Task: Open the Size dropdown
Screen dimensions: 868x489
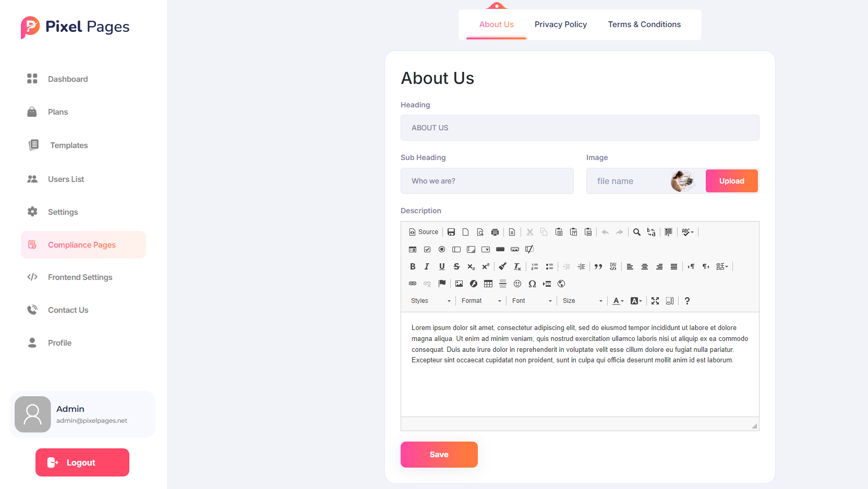Action: tap(583, 301)
